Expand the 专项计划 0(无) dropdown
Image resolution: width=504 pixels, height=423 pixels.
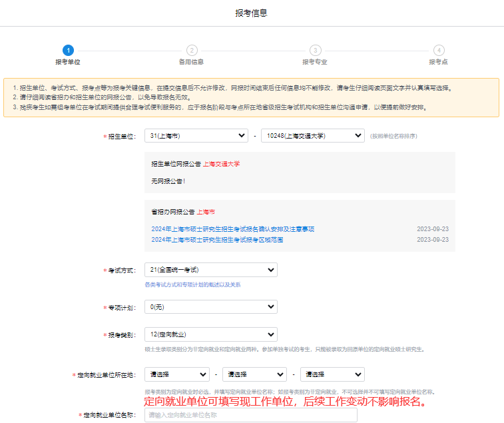pyautogui.click(x=210, y=306)
